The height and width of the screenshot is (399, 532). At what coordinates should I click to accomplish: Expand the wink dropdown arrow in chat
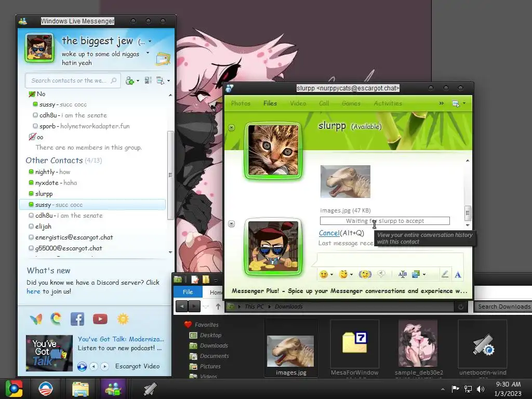[351, 274]
